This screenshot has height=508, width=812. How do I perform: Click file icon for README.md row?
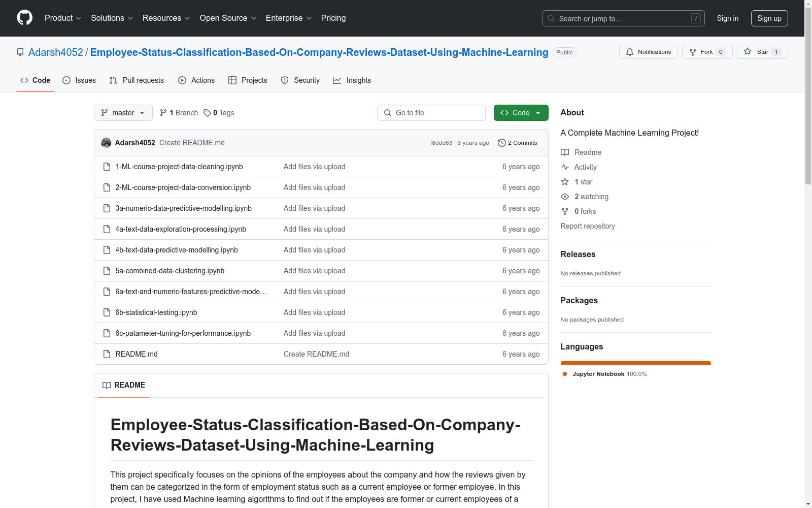point(107,354)
